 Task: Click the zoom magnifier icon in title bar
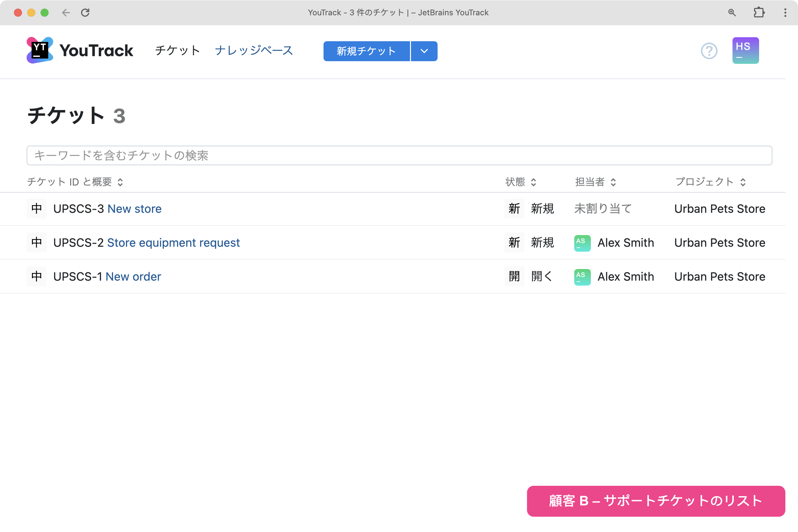click(x=732, y=13)
